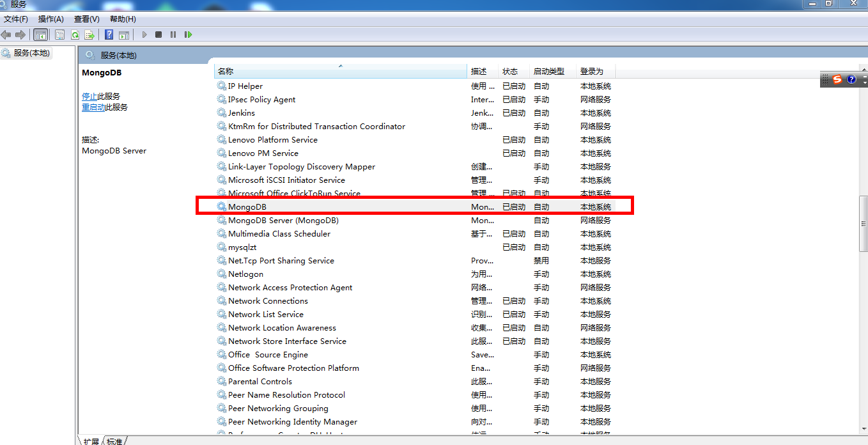Click the gear icon beside Network Connections

(x=222, y=301)
